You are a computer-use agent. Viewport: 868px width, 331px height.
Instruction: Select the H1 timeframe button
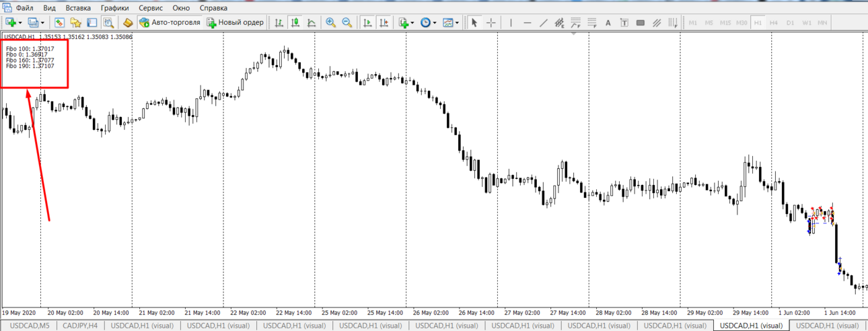coord(758,23)
